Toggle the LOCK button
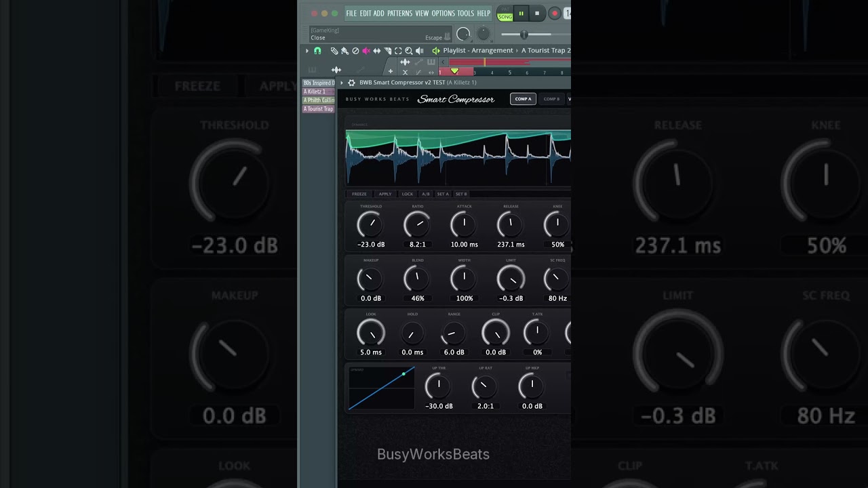This screenshot has height=488, width=868. 408,194
